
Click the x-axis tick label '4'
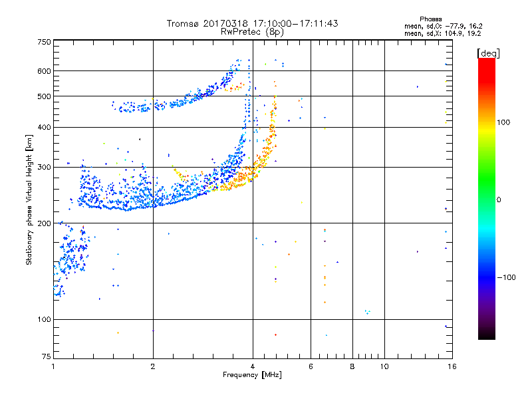tap(253, 366)
